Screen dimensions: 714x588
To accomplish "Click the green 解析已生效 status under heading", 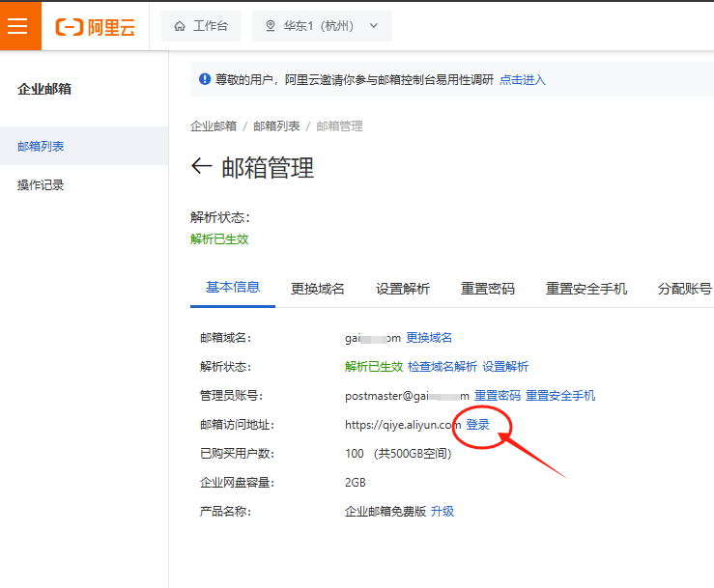I will click(x=219, y=238).
